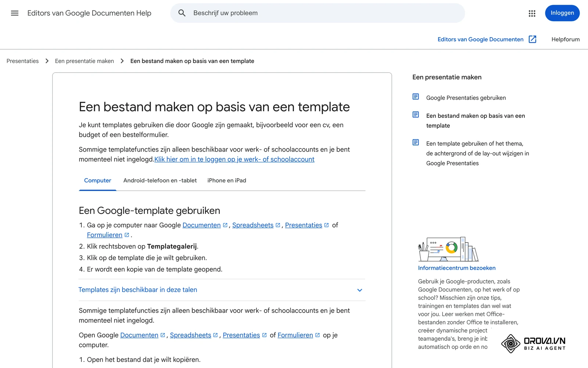Open Documenten link in step 1
Image resolution: width=588 pixels, height=368 pixels.
click(201, 225)
